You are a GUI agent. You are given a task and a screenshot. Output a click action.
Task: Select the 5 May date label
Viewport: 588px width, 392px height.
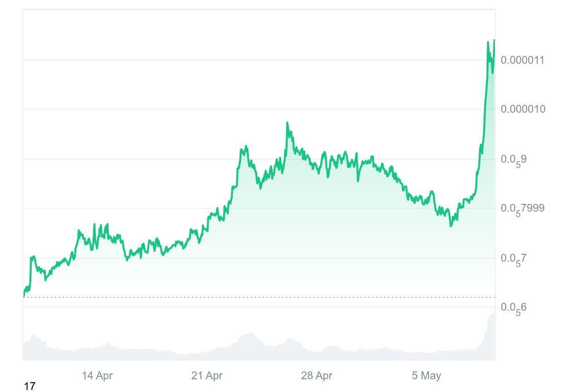point(426,376)
